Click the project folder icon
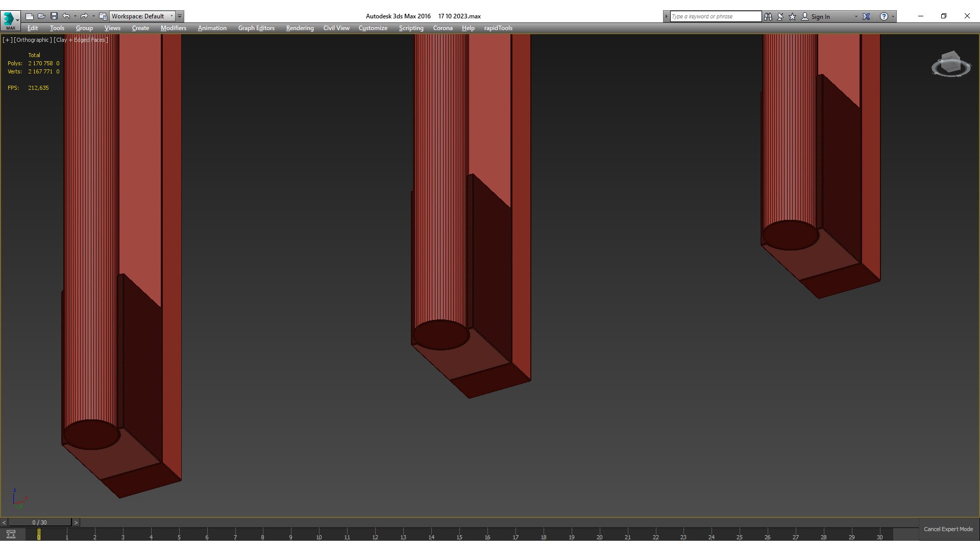 tap(103, 16)
